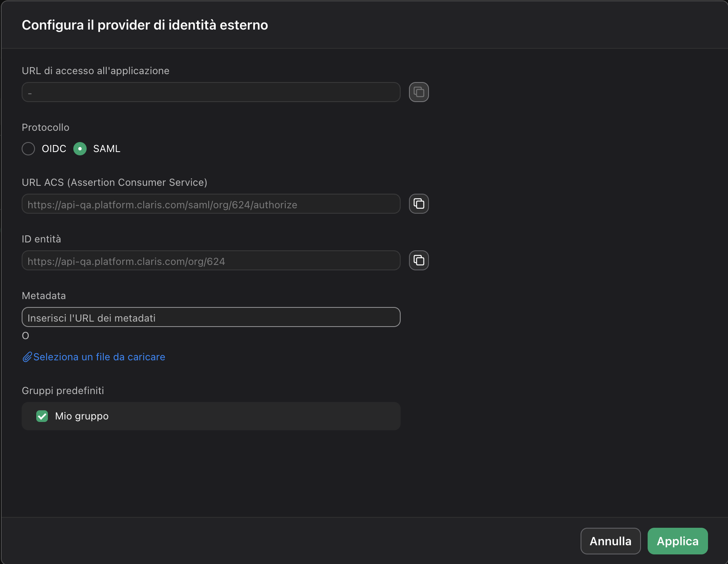Click the ID entità input field
728x564 pixels.
[x=211, y=261]
